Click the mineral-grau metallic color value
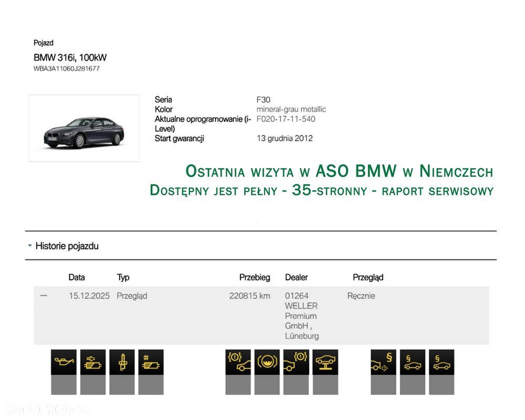This screenshot has width=525, height=420. point(291,110)
